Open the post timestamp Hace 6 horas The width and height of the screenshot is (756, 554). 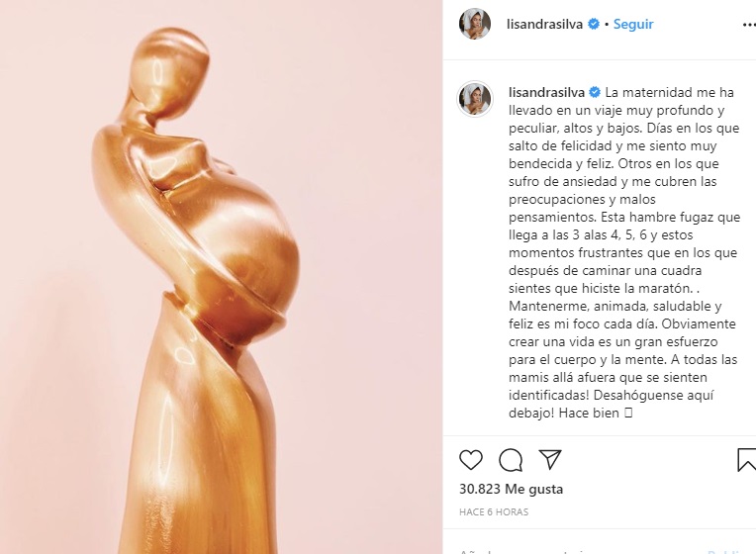[494, 512]
